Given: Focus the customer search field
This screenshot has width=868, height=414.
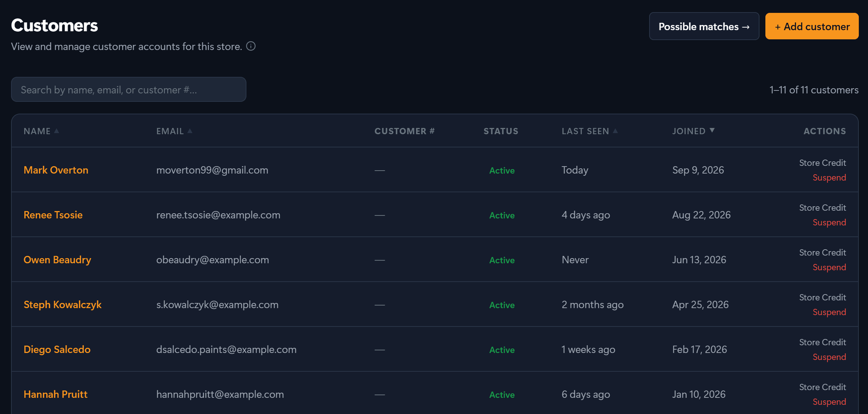Looking at the screenshot, I should 128,89.
